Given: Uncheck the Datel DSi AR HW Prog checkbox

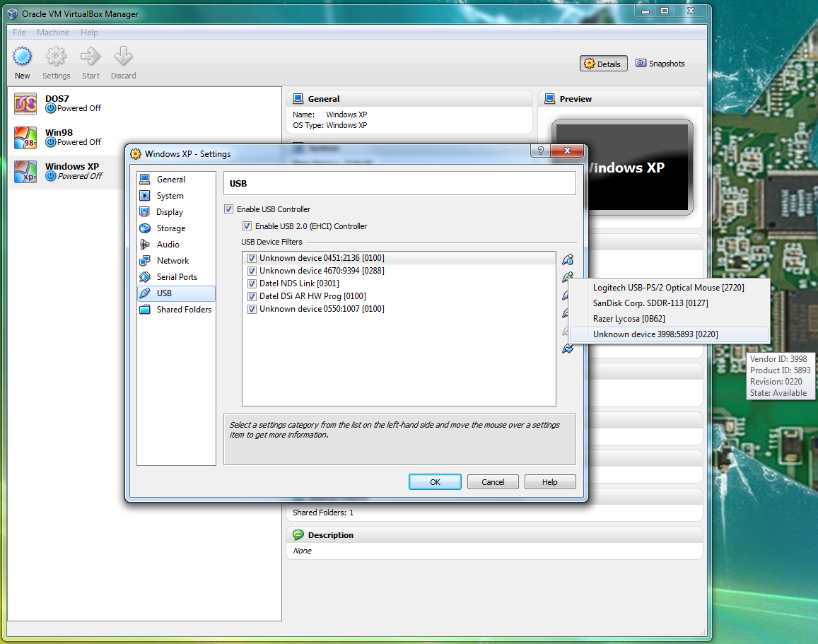Looking at the screenshot, I should pyautogui.click(x=252, y=296).
